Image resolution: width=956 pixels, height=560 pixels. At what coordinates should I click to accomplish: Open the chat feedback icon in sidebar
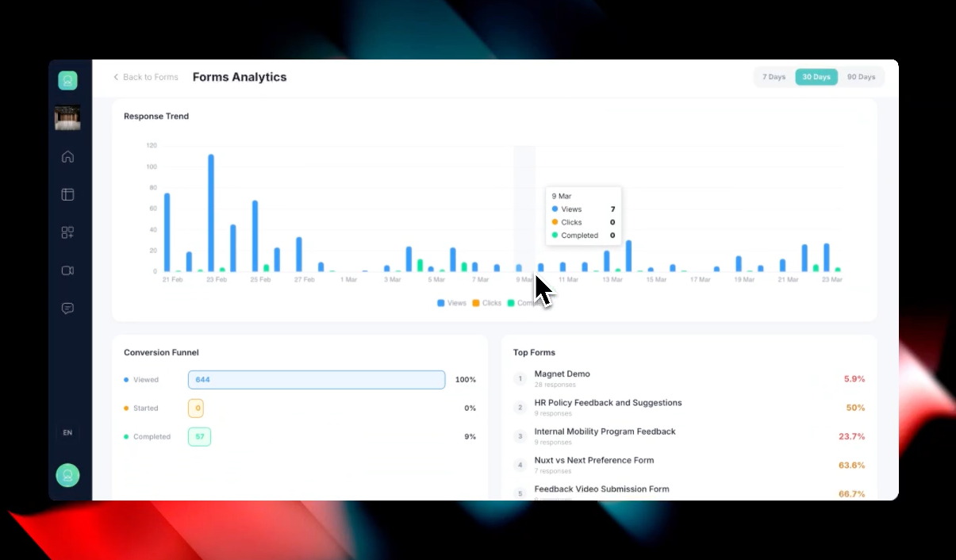click(67, 308)
